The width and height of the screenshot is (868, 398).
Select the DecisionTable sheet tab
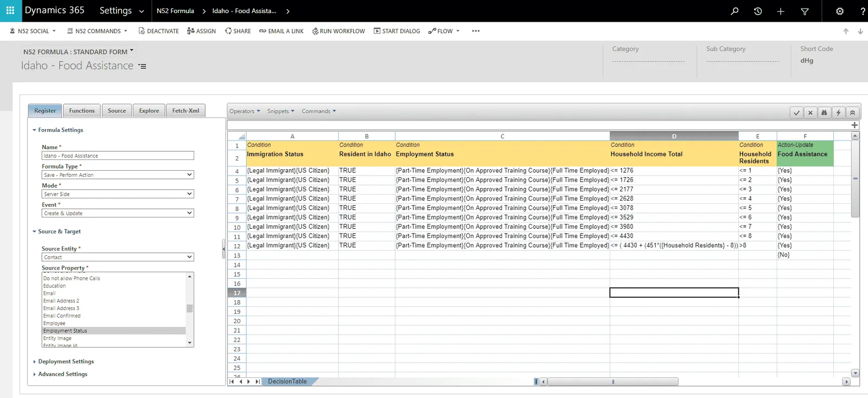288,382
